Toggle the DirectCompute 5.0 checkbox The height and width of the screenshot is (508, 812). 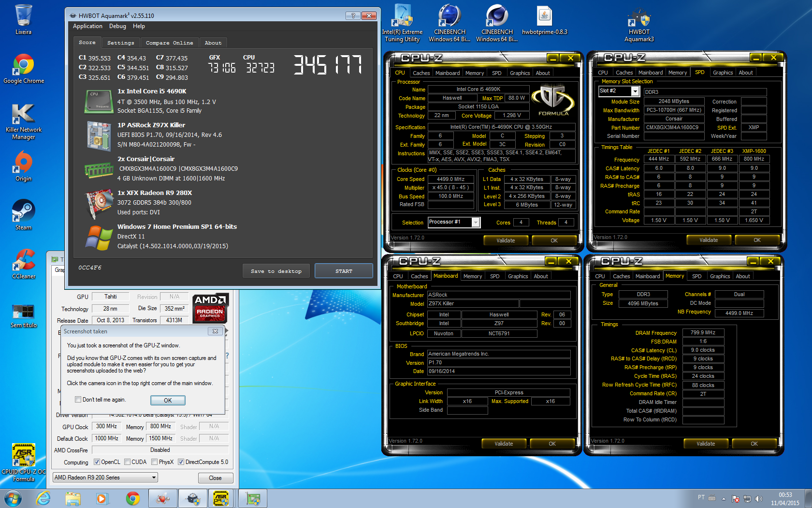pos(181,462)
